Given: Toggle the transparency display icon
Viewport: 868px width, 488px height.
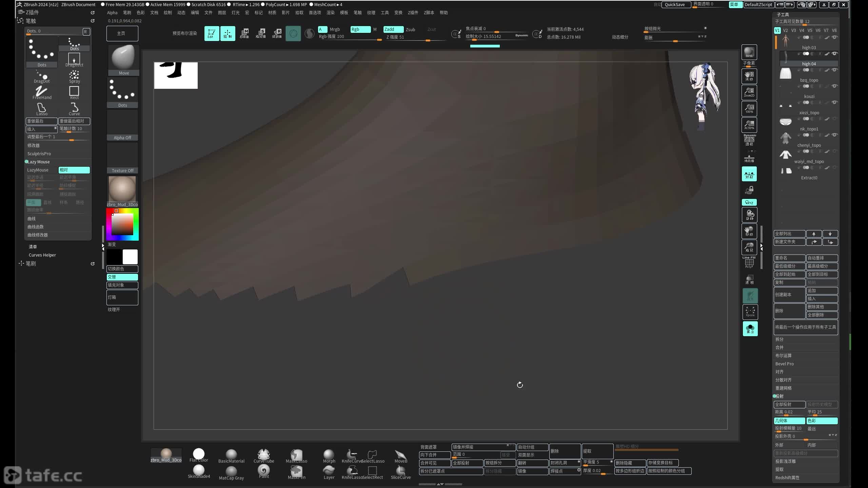Looking at the screenshot, I should click(750, 279).
